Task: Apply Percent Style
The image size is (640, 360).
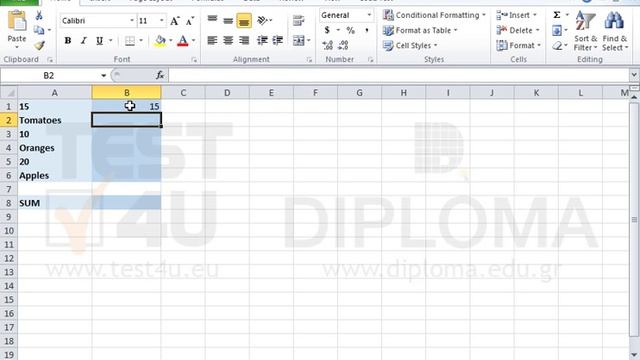Action: tap(350, 30)
